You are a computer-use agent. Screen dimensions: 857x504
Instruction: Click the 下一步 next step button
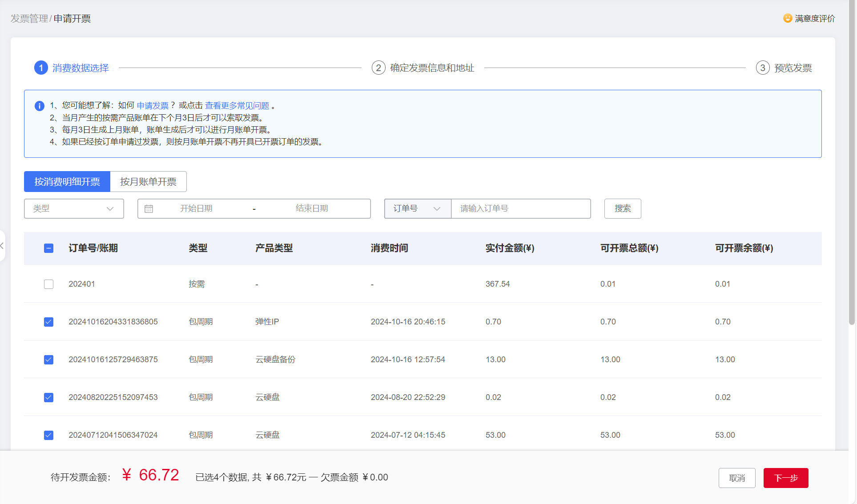(785, 478)
